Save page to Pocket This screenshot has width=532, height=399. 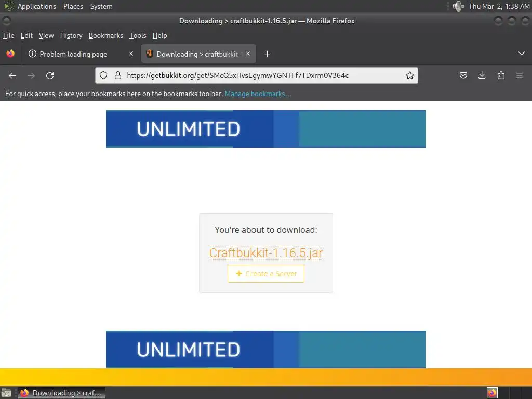[463, 75]
